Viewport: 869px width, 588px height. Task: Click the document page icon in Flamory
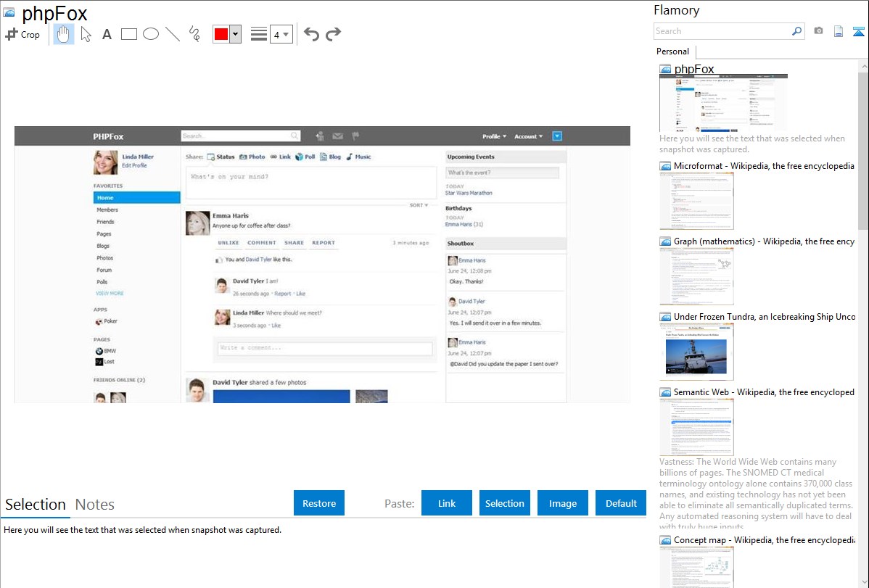pyautogui.click(x=839, y=31)
